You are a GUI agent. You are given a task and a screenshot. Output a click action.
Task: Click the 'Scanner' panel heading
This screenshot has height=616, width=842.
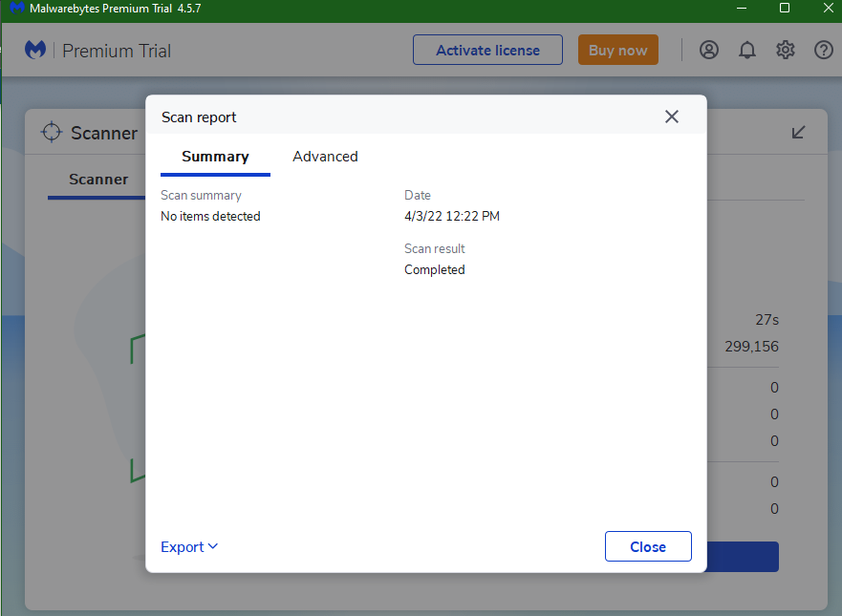tap(104, 133)
